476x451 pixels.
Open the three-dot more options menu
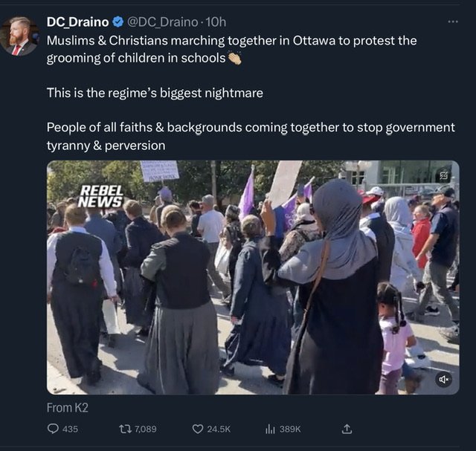(x=453, y=22)
